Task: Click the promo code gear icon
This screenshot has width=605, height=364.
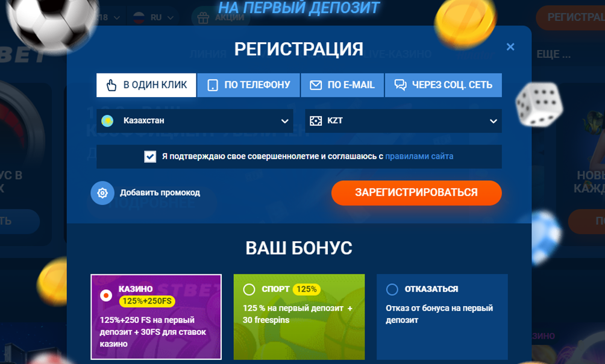Action: click(102, 193)
